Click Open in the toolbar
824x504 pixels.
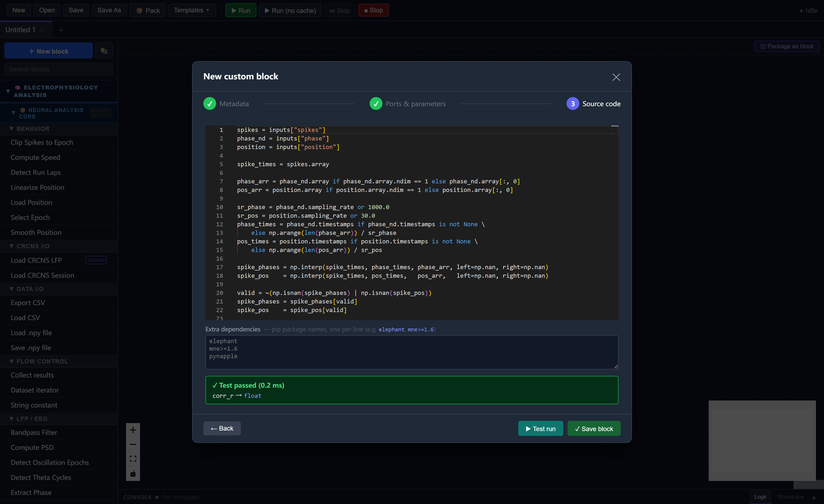point(47,10)
